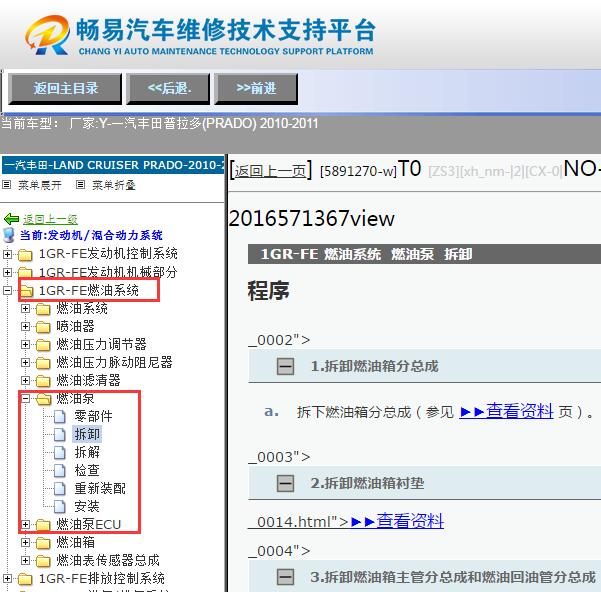Open the 安装 tree item

click(87, 507)
